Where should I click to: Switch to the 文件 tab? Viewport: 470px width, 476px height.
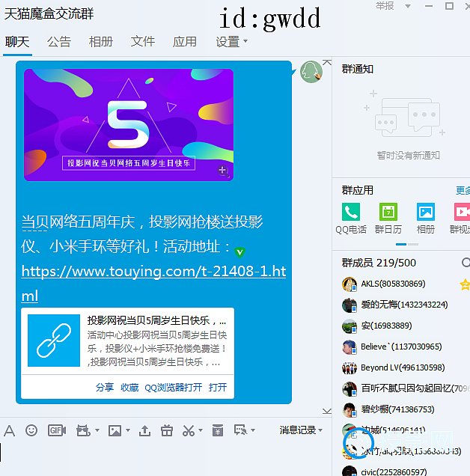[x=143, y=42]
